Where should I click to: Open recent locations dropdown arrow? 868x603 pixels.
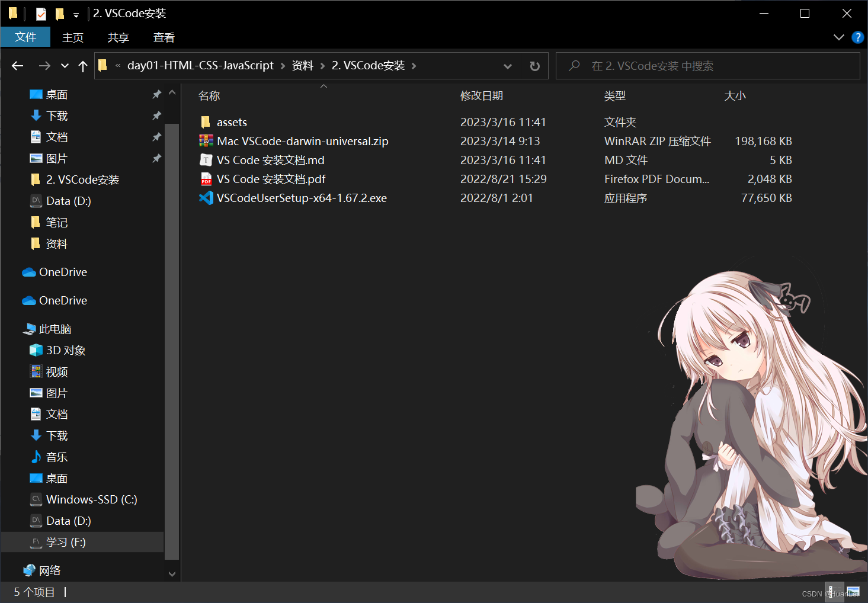click(65, 66)
